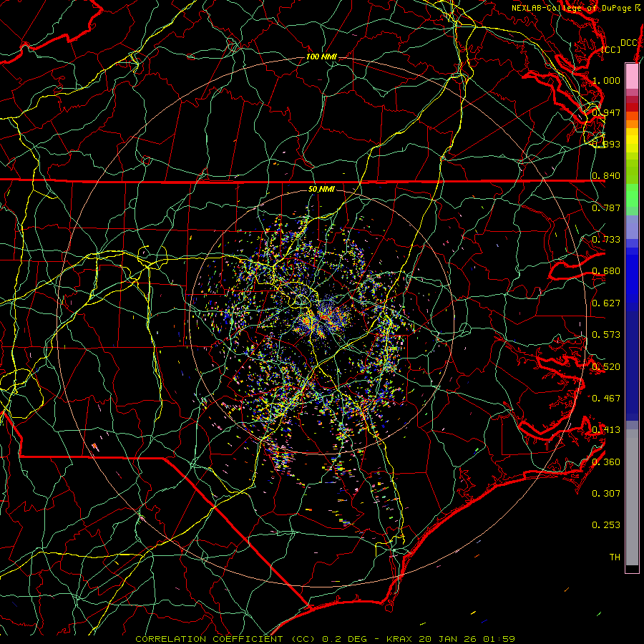The width and height of the screenshot is (644, 644).
Task: Select the 0.307 scale value
Action: pos(606,494)
